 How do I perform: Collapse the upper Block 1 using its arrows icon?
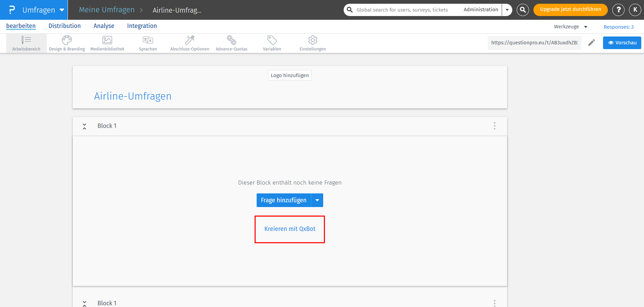pos(84,126)
